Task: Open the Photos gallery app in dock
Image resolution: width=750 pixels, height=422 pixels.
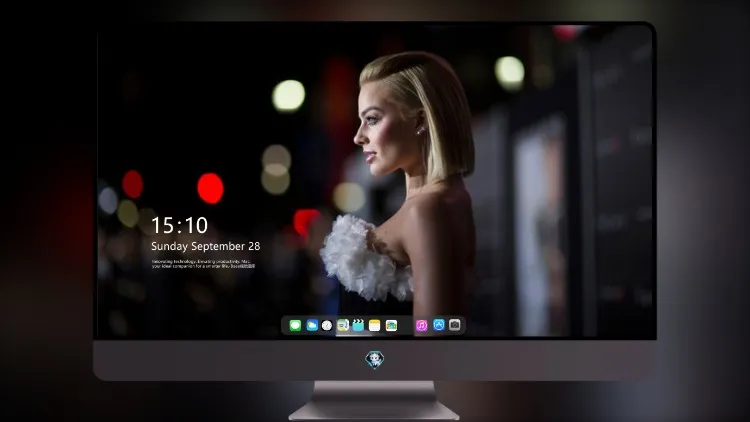Action: pyautogui.click(x=391, y=325)
